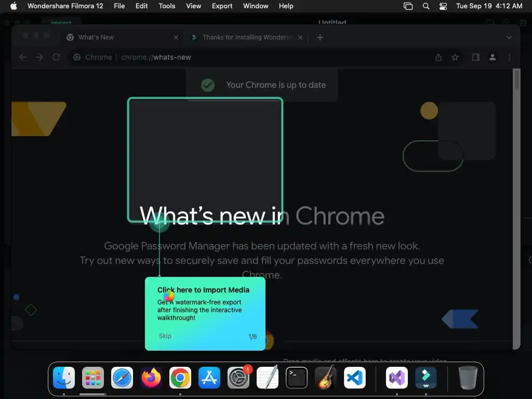
Task: Open Terminal from the Dock
Action: 297,377
